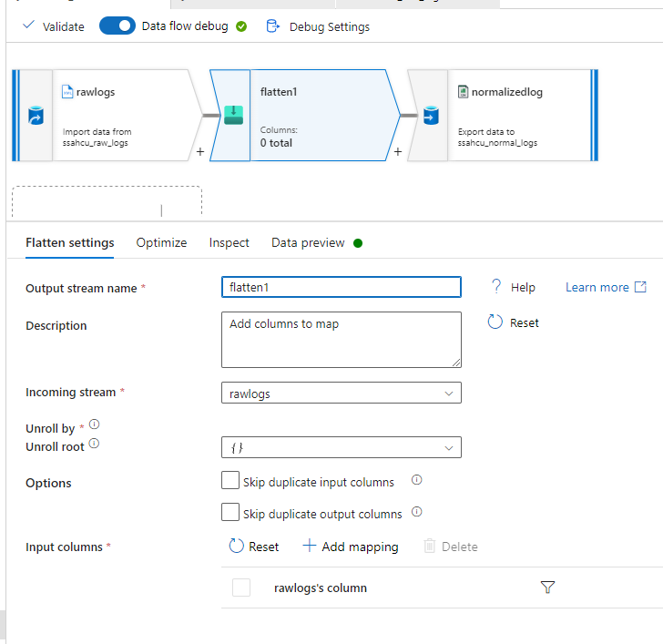Click the Help question mark icon
Image resolution: width=663 pixels, height=644 pixels.
496,286
